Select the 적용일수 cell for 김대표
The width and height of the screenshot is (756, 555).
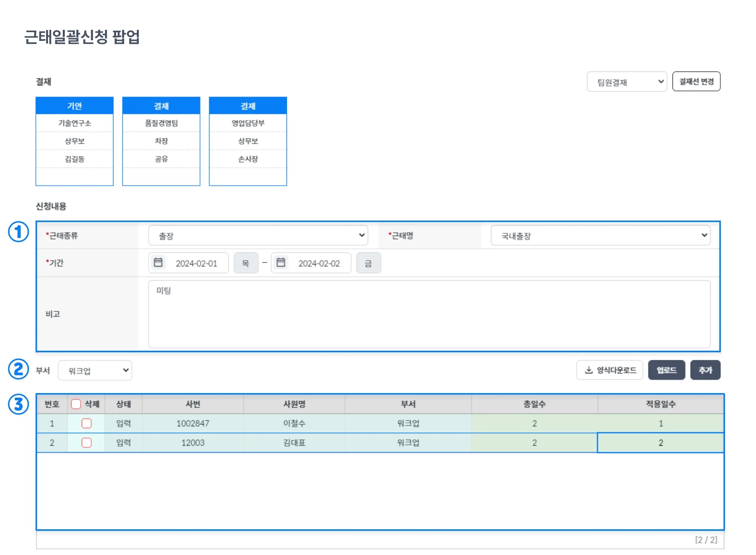[x=660, y=443]
